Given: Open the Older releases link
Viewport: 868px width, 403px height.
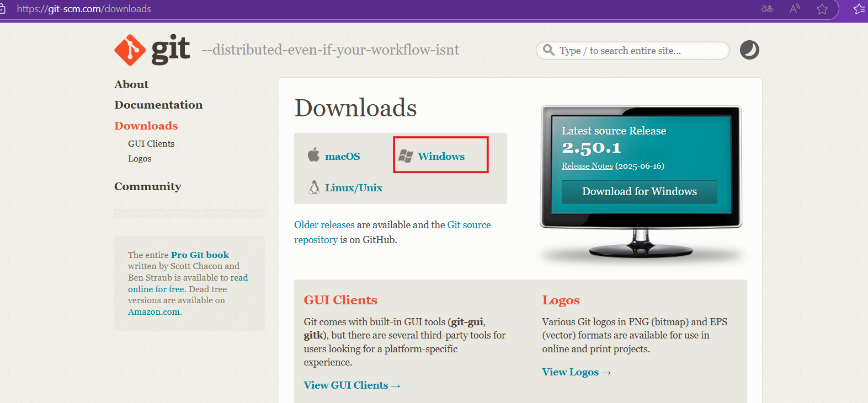Looking at the screenshot, I should [x=324, y=225].
